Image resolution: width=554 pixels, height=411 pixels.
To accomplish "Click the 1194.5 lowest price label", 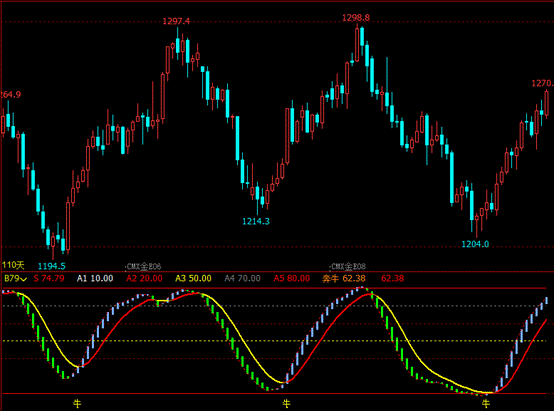I will click(x=52, y=266).
